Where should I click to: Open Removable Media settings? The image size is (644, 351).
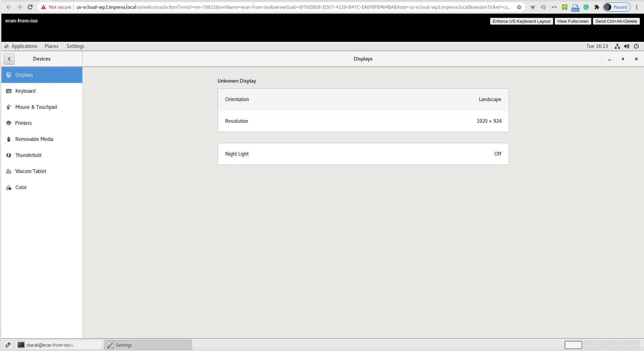coord(34,139)
